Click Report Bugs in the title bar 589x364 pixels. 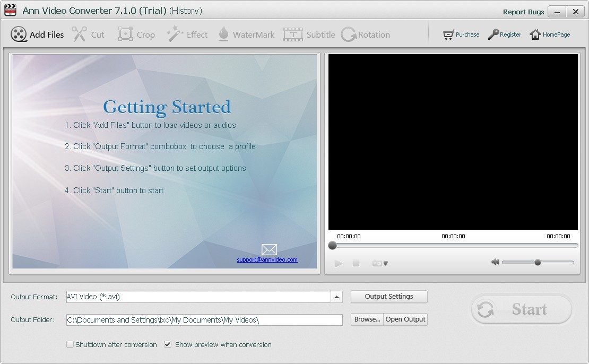[523, 11]
